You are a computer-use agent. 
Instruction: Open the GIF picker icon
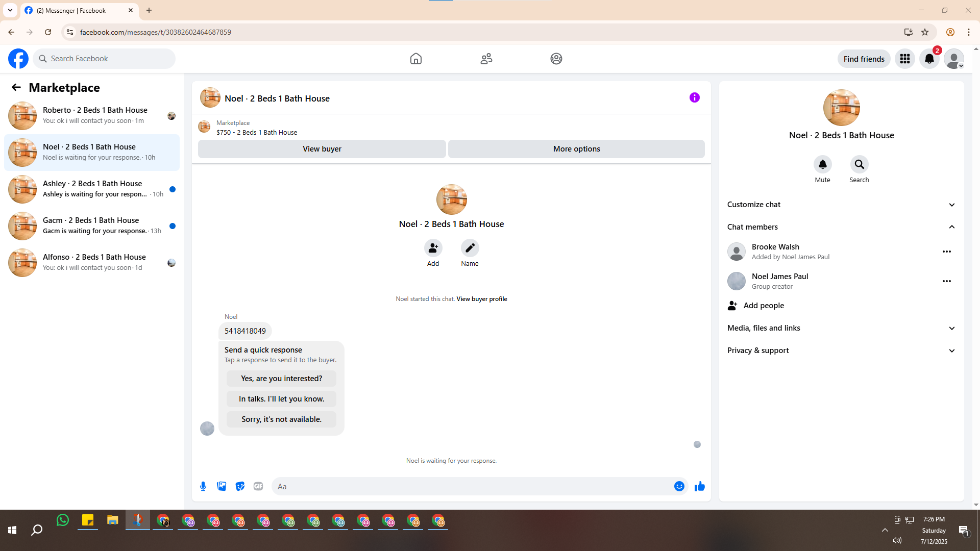click(x=258, y=486)
